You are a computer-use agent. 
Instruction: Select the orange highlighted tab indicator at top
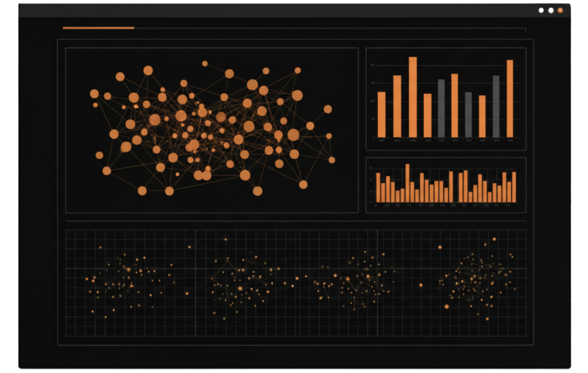pyautogui.click(x=98, y=28)
